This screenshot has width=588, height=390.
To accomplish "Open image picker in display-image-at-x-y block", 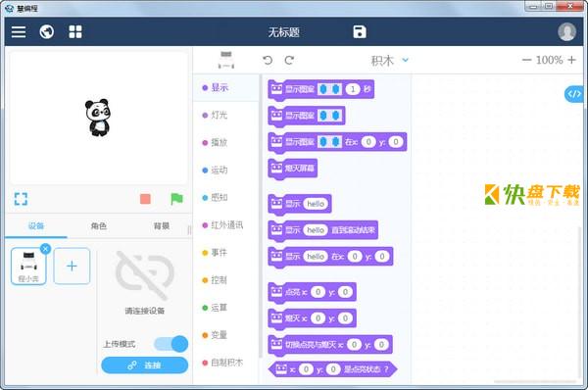I will pos(329,142).
